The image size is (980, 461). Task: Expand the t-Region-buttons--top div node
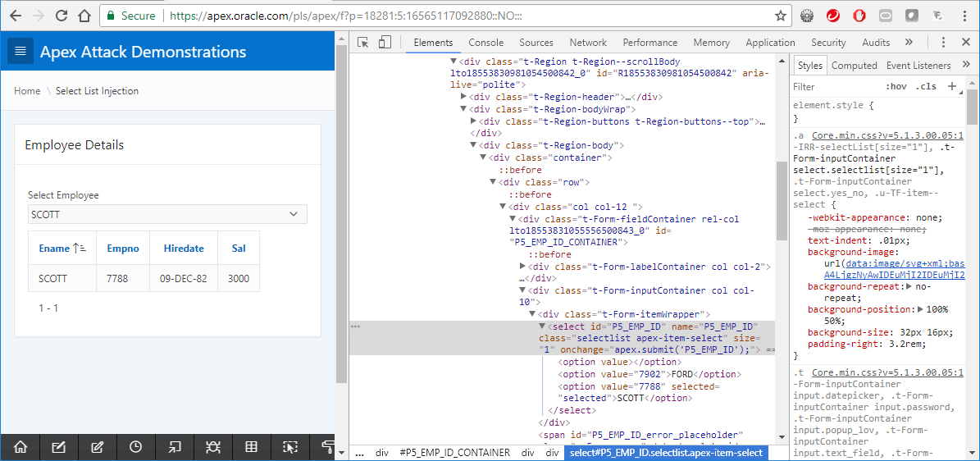(474, 121)
